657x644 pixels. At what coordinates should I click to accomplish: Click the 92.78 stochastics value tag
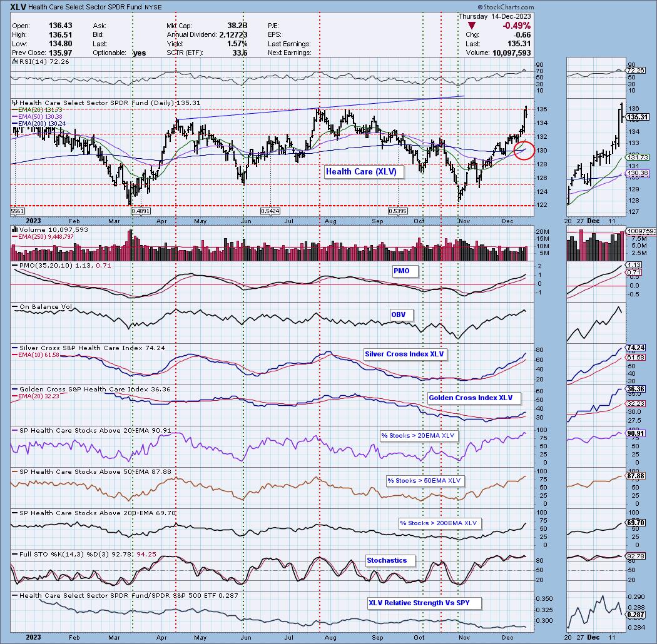(636, 556)
